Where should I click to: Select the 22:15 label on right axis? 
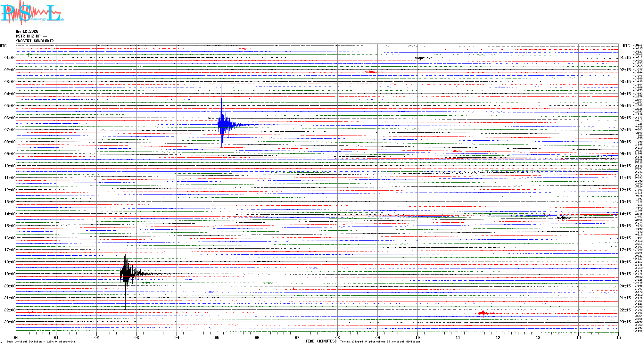click(625, 310)
